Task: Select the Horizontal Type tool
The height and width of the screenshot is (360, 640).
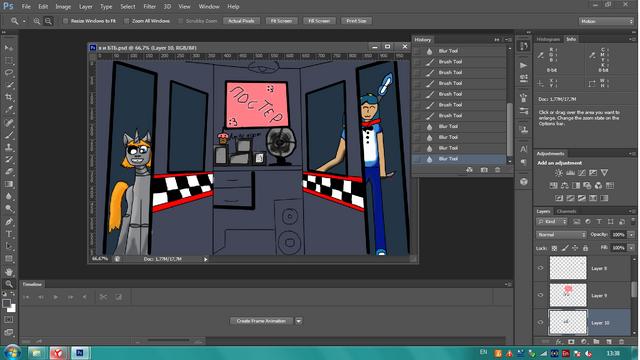Action: pyautogui.click(x=9, y=234)
